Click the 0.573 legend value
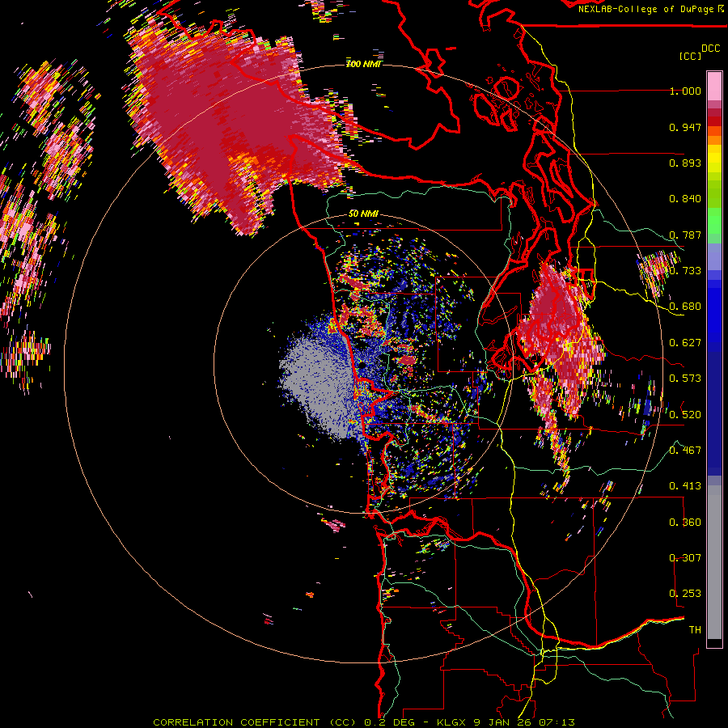Viewport: 728px width, 728px height. tap(685, 379)
